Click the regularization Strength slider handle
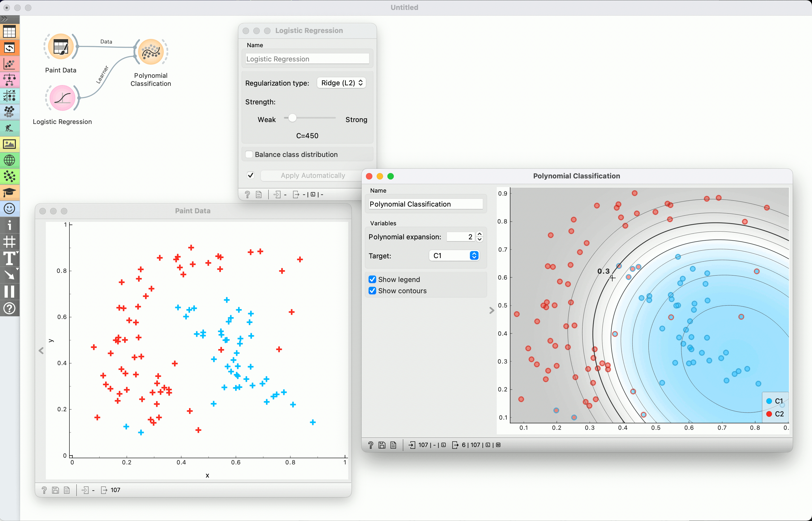 (292, 118)
